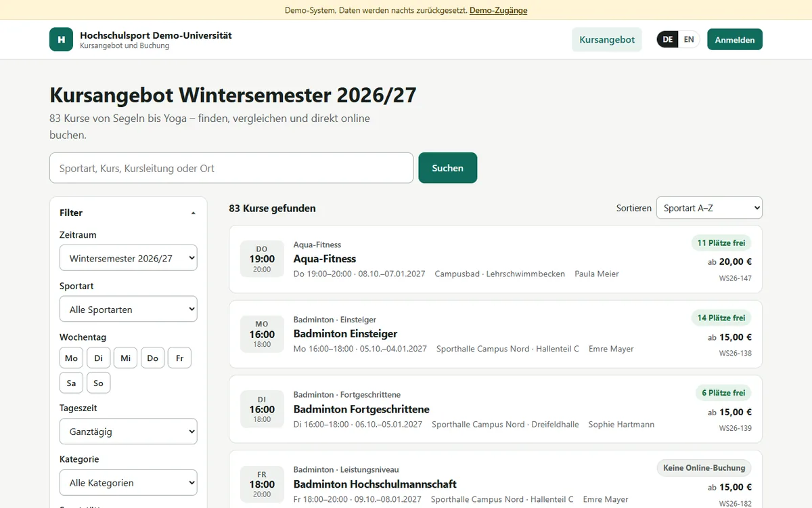
Task: Click the 83 Kurse gefunden text
Action: point(272,209)
